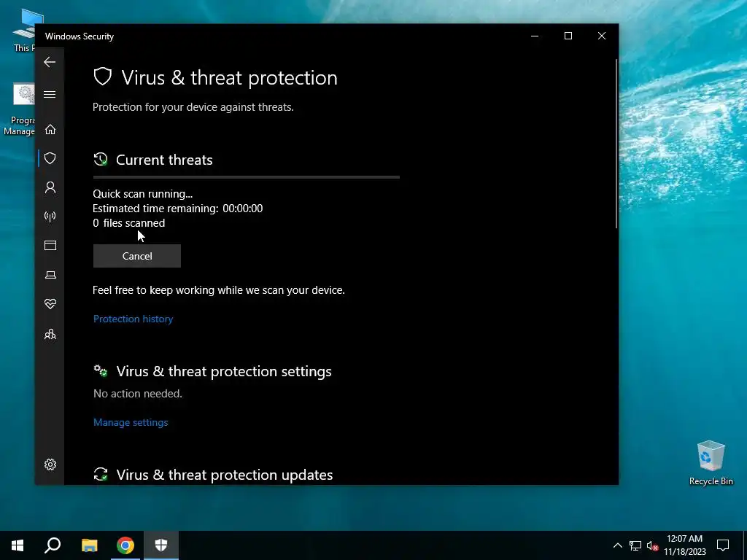
Task: Open taskbar Search magnifier
Action: click(x=53, y=545)
